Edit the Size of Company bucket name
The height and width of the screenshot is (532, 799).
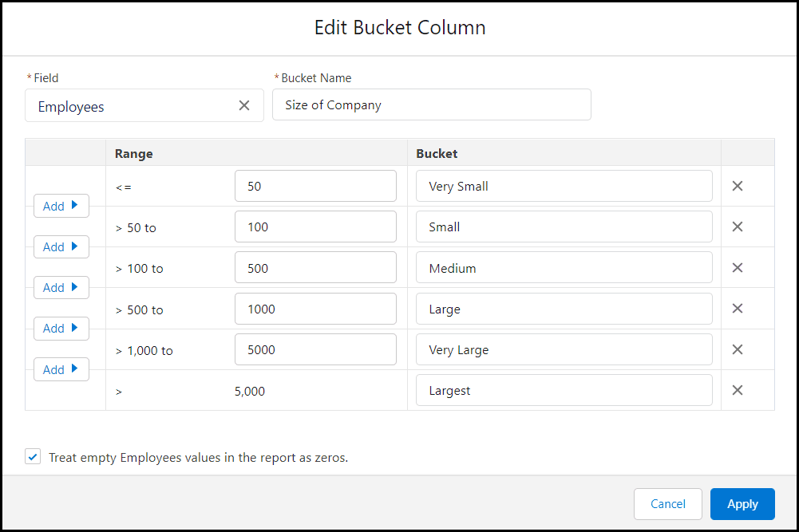click(432, 104)
